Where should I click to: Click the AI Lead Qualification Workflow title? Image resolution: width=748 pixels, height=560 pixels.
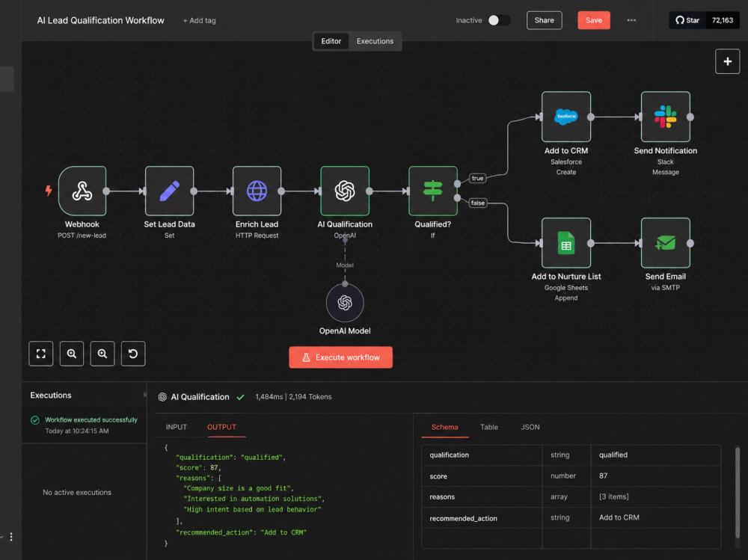101,20
